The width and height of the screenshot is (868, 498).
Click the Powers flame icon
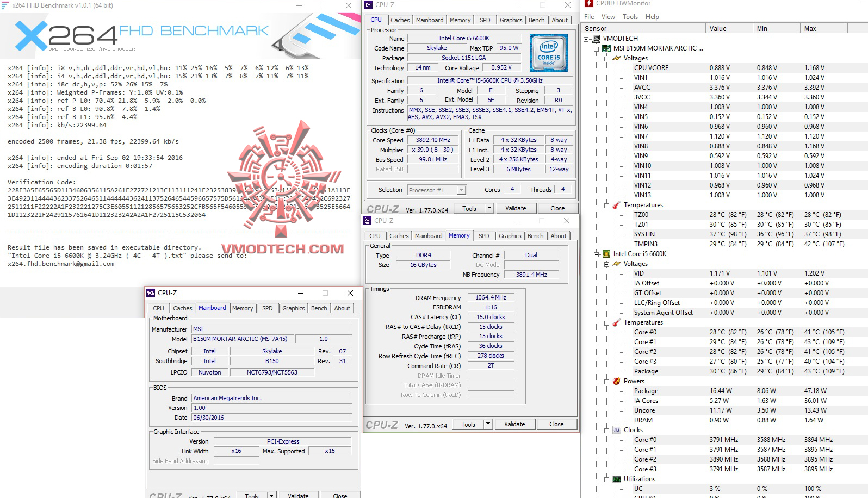tap(617, 381)
